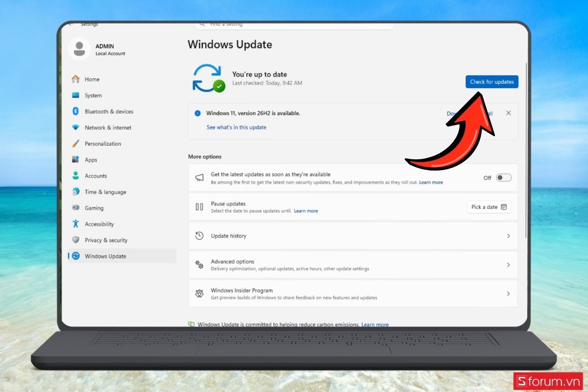The width and height of the screenshot is (588, 392).
Task: Click the Advanced options gears icon
Action: [199, 265]
